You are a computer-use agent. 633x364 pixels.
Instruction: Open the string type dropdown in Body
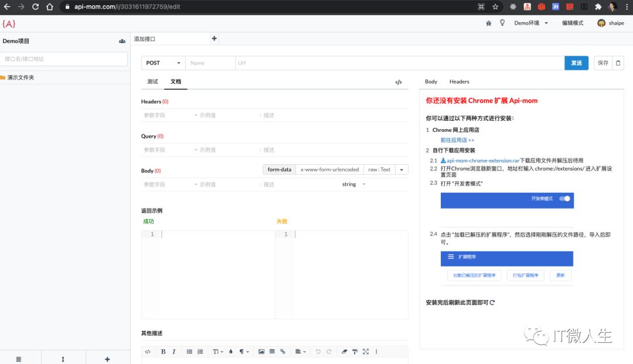point(353,184)
